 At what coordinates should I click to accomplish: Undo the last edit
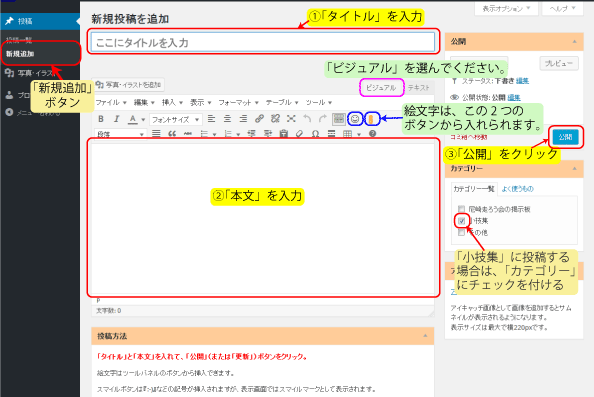pos(307,119)
